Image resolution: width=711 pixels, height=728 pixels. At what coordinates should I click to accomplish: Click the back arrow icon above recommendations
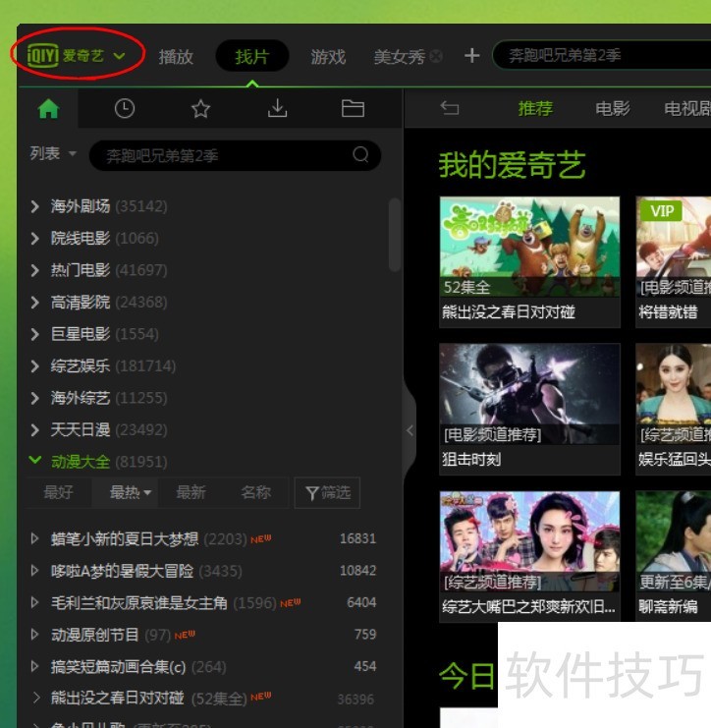click(x=450, y=108)
